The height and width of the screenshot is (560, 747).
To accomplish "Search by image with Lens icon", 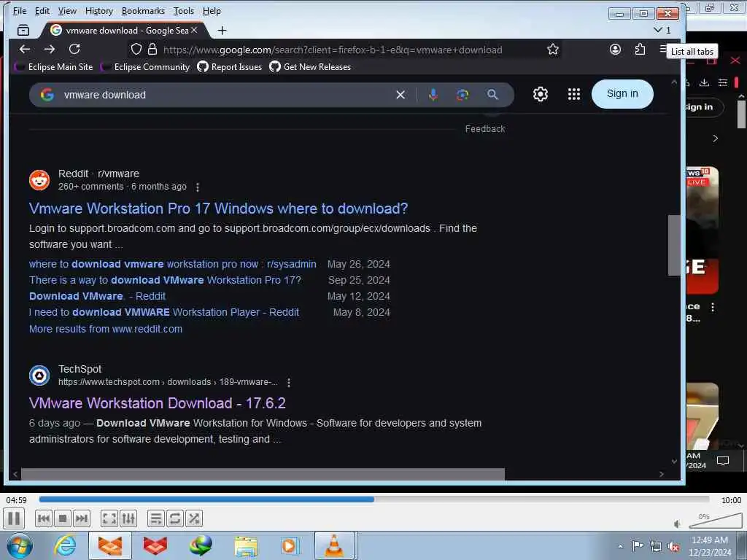I will pos(462,95).
